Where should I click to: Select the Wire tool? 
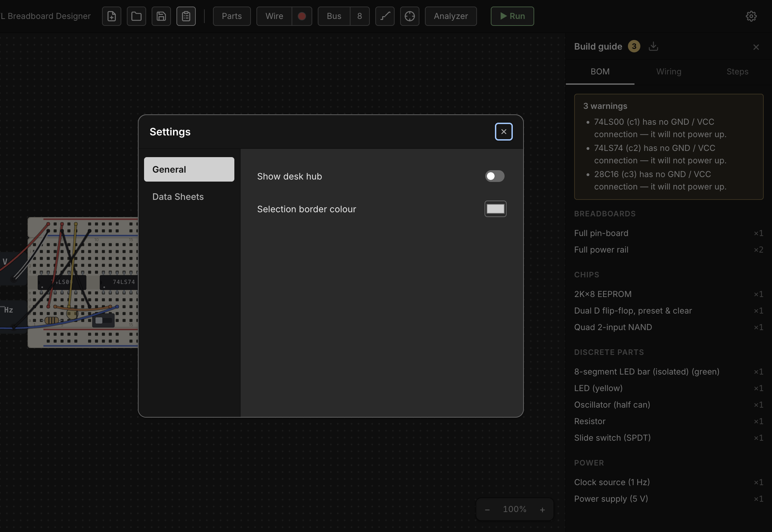pos(274,16)
